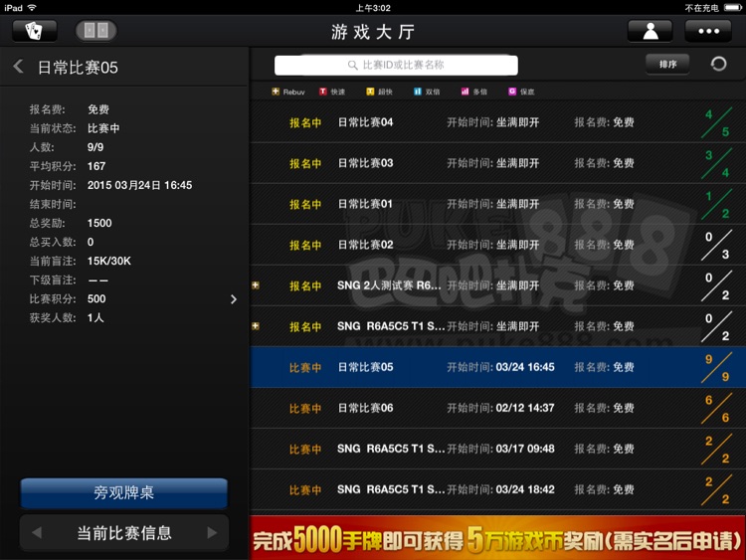
Task: Toggle the two-panel layout view button
Action: (96, 31)
